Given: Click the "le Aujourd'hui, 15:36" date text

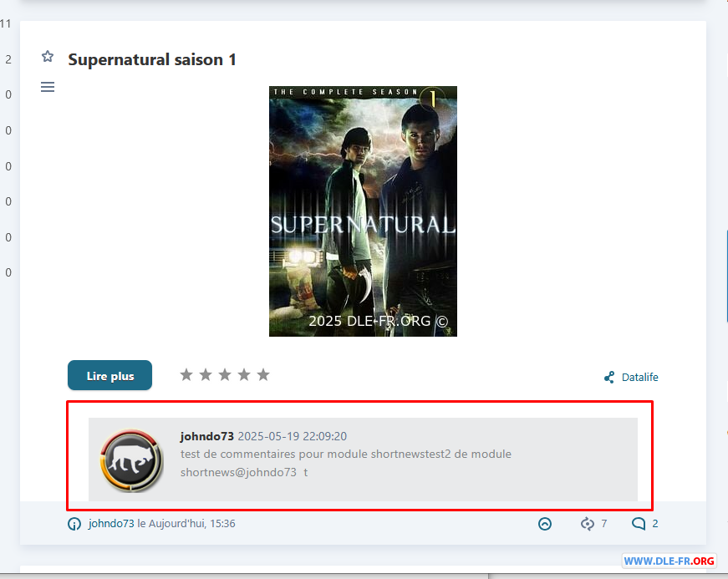Looking at the screenshot, I should pos(186,523).
